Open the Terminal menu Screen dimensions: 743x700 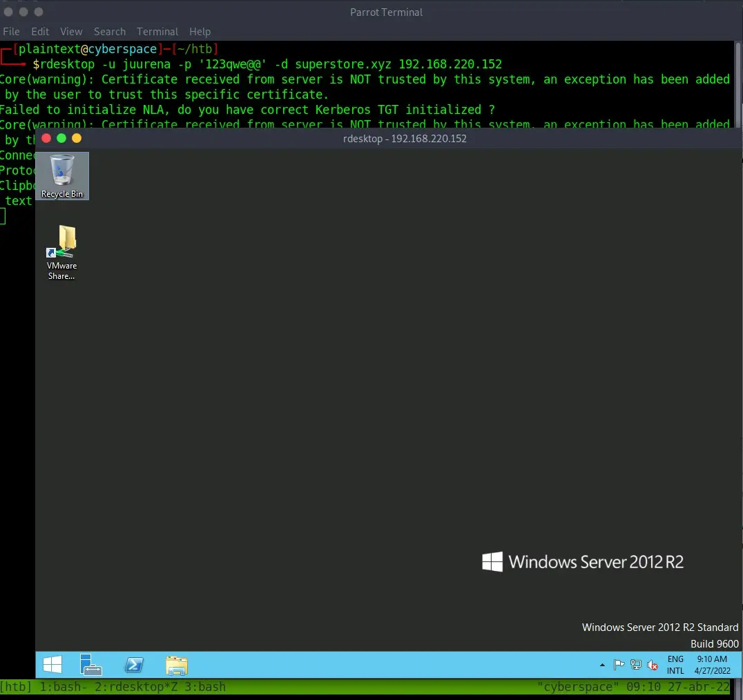(157, 32)
